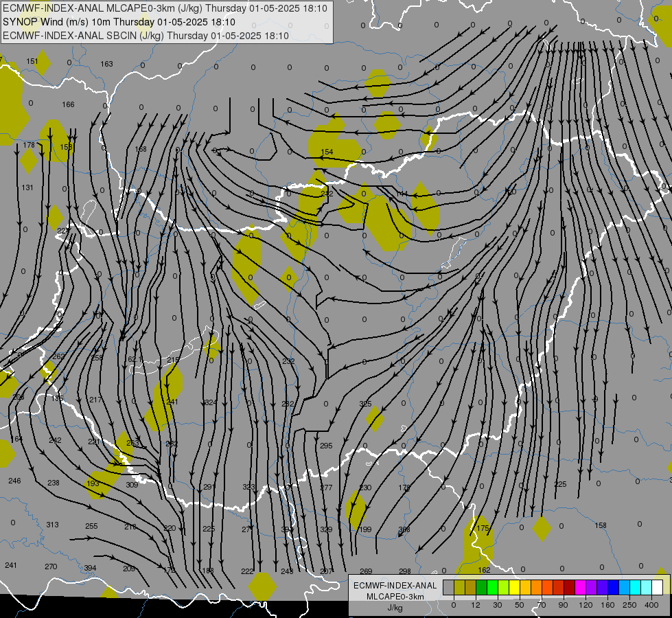The width and height of the screenshot is (672, 618).
Task: Click the map value 298
Action: click(405, 571)
